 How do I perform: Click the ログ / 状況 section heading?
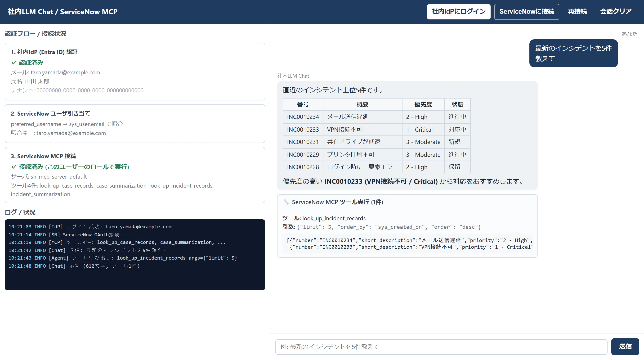tap(20, 212)
